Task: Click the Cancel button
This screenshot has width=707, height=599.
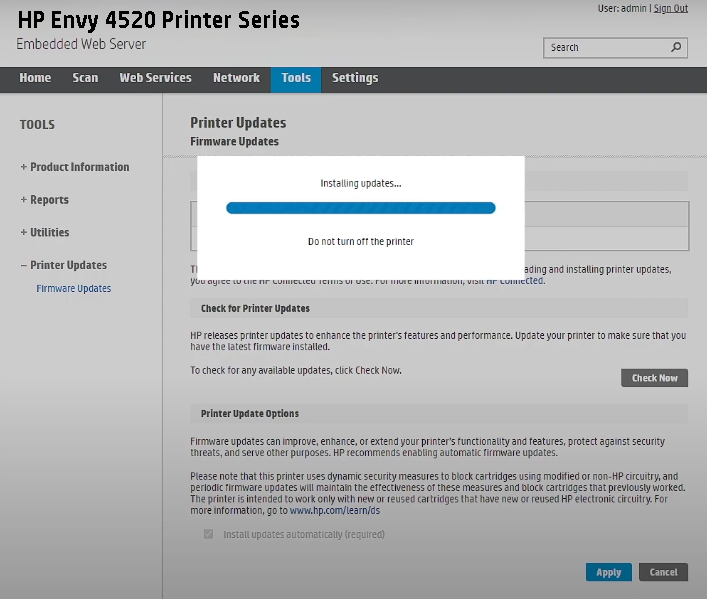Action: pos(663,572)
